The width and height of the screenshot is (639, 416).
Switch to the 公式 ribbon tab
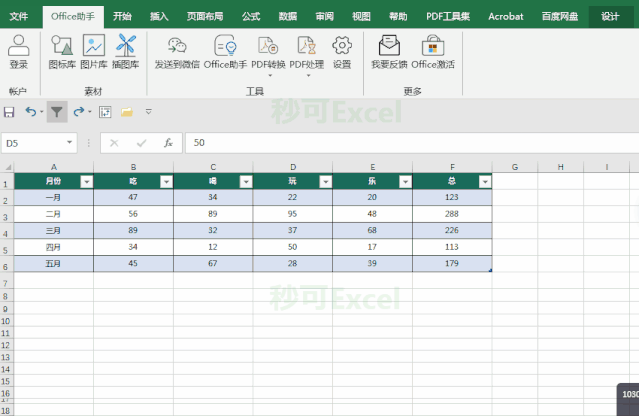pos(251,17)
